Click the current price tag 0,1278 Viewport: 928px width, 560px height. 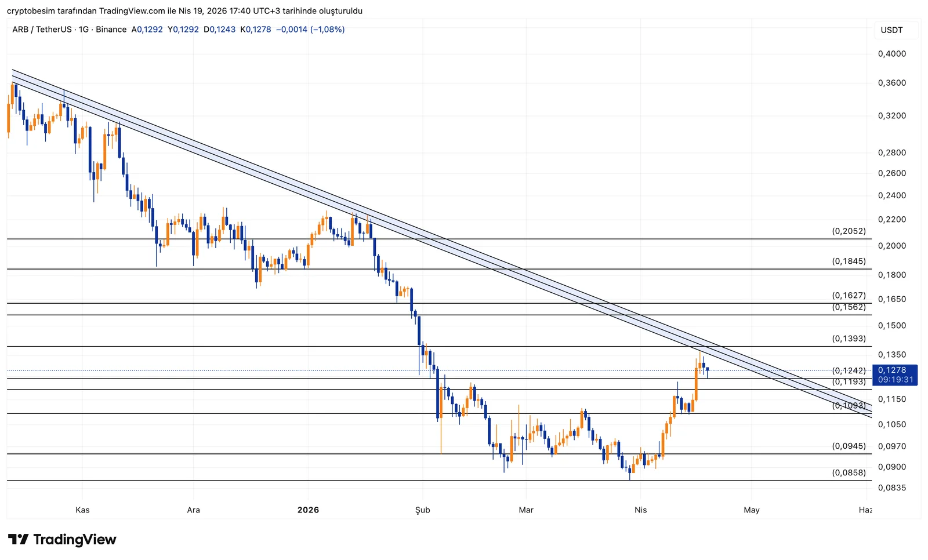tap(891, 370)
